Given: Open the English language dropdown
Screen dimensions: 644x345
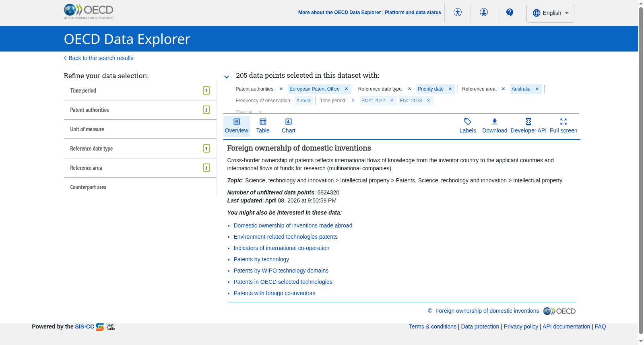Looking at the screenshot, I should (550, 13).
